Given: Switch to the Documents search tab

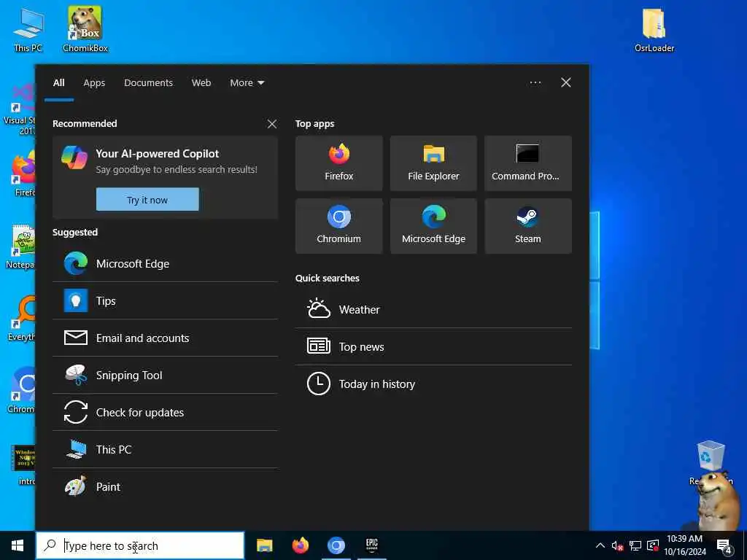Looking at the screenshot, I should [148, 83].
